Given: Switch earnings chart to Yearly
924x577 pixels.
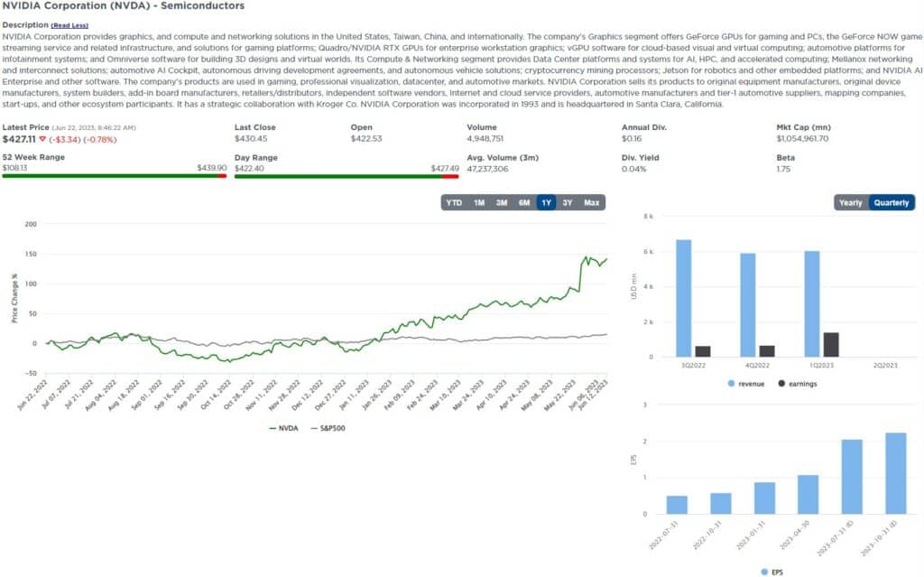Looking at the screenshot, I should point(852,202).
